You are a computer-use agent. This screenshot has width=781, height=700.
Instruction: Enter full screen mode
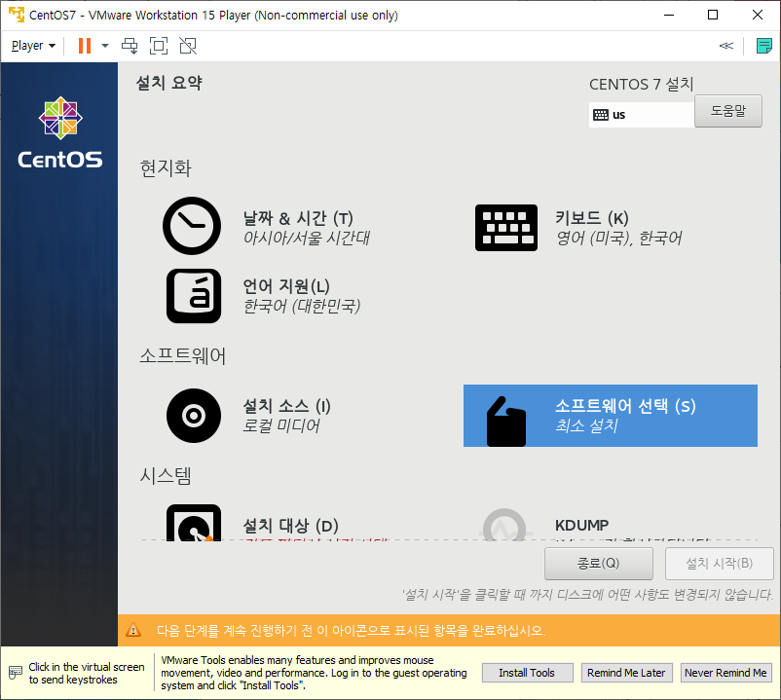click(x=159, y=46)
